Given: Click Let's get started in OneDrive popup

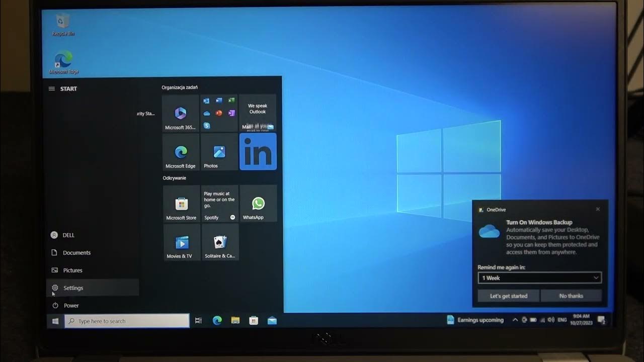Looking at the screenshot, I should pyautogui.click(x=509, y=296).
